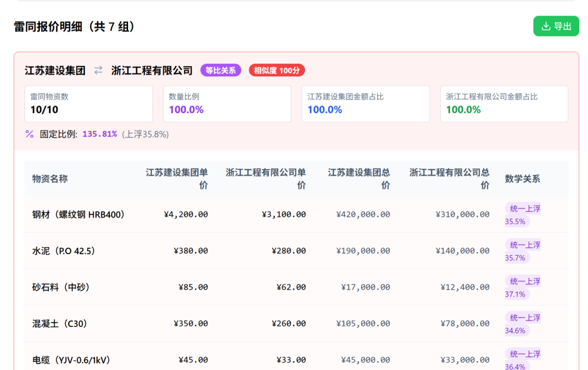
Task: Select the 水泥（P.O 42.5）row name
Action: click(x=63, y=251)
